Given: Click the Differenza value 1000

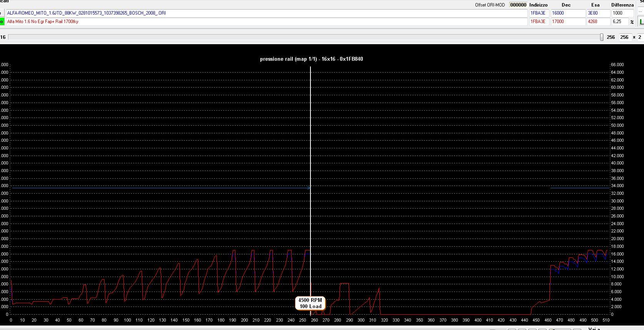Looking at the screenshot, I should [x=622, y=13].
